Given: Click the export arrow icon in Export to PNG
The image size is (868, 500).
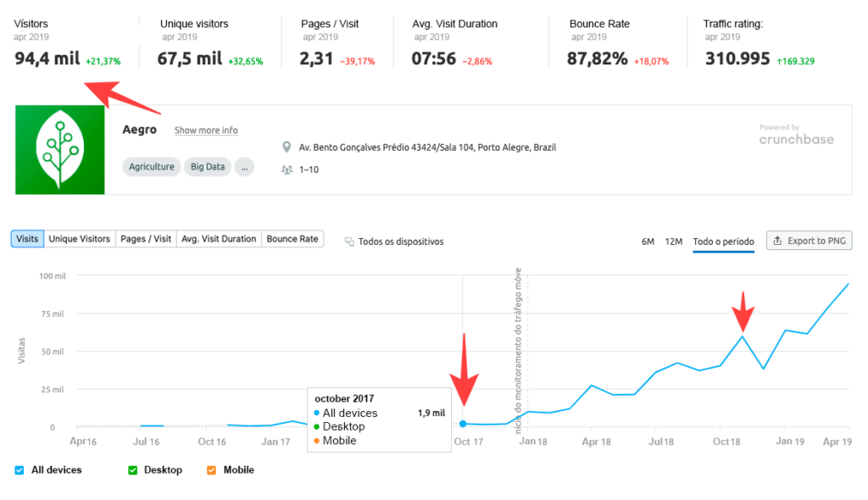Looking at the screenshot, I should pos(777,241).
